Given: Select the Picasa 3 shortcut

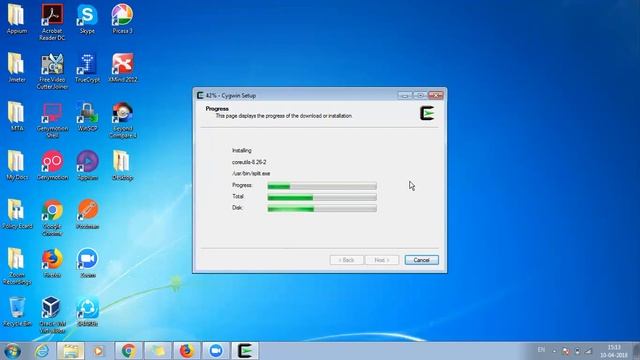Looking at the screenshot, I should coord(122,19).
